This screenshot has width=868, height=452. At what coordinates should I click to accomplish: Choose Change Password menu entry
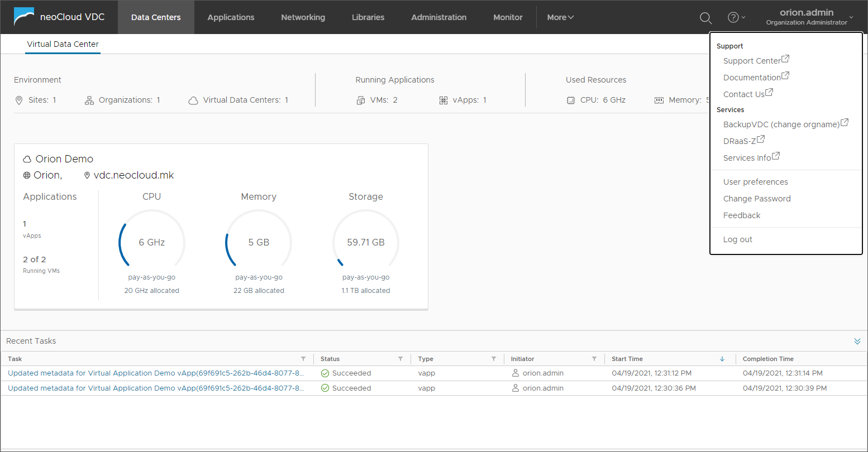(757, 199)
